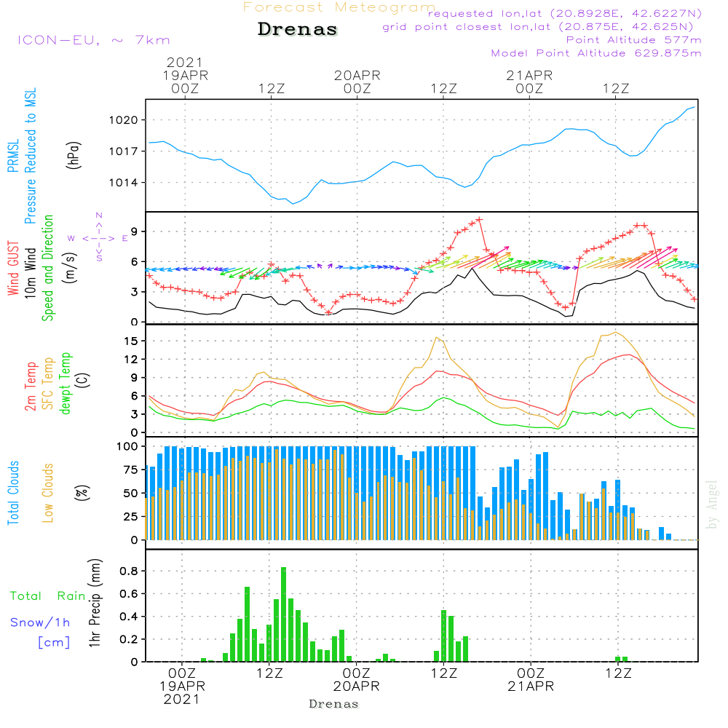The width and height of the screenshot is (728, 728).
Task: Click the highest wind gust marker on 20 April
Action: tap(479, 220)
